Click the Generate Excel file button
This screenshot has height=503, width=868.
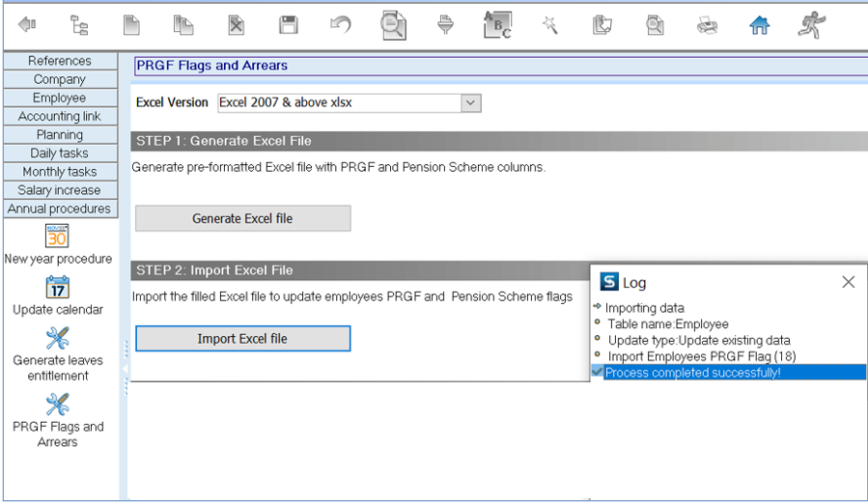242,218
